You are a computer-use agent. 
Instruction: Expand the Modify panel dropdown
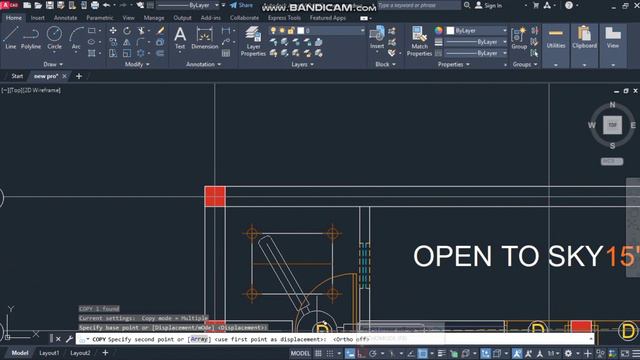point(137,64)
